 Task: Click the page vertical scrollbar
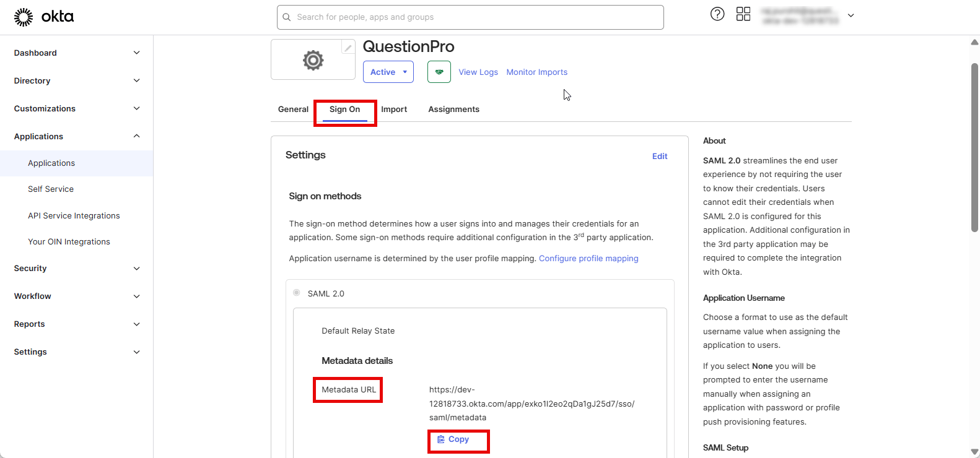click(974, 147)
